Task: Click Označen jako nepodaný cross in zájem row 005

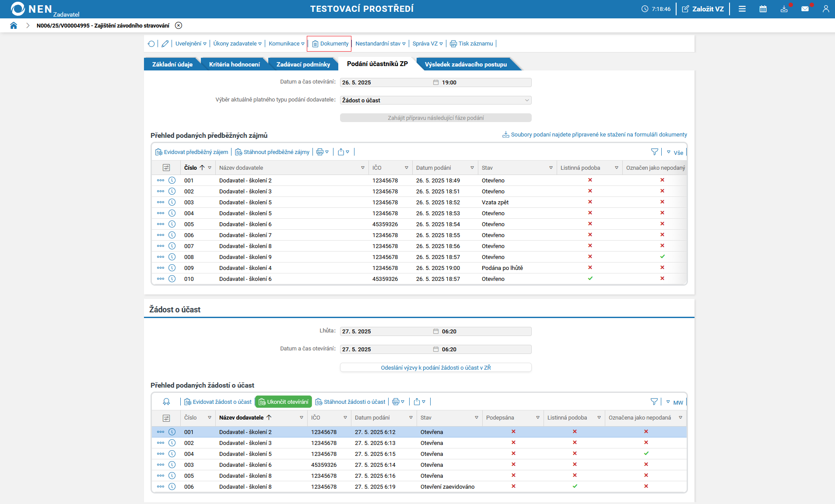Action: click(662, 224)
